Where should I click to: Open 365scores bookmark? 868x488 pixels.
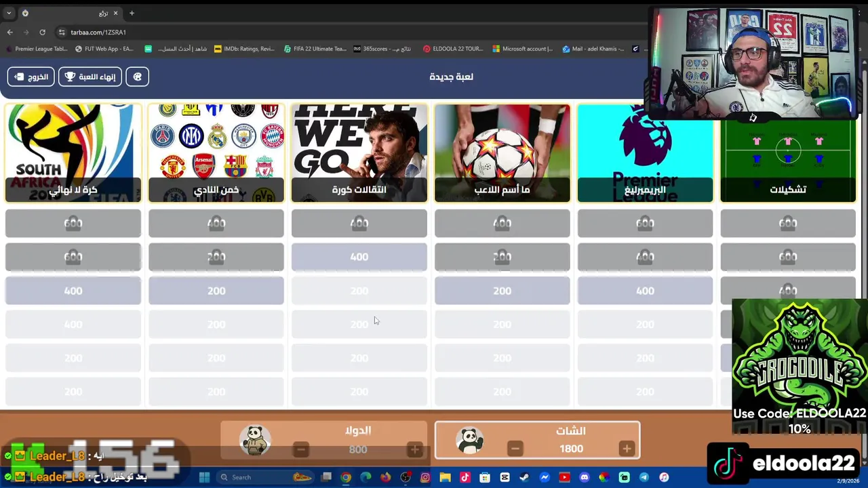[382, 49]
